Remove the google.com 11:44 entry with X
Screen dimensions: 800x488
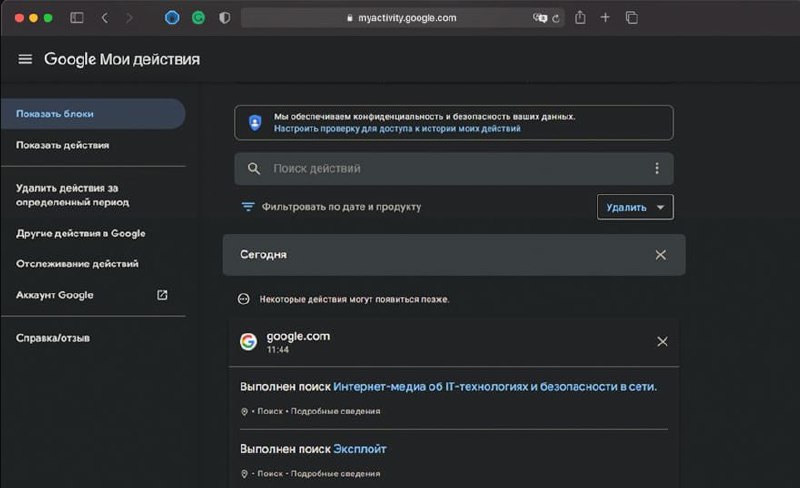[662, 341]
